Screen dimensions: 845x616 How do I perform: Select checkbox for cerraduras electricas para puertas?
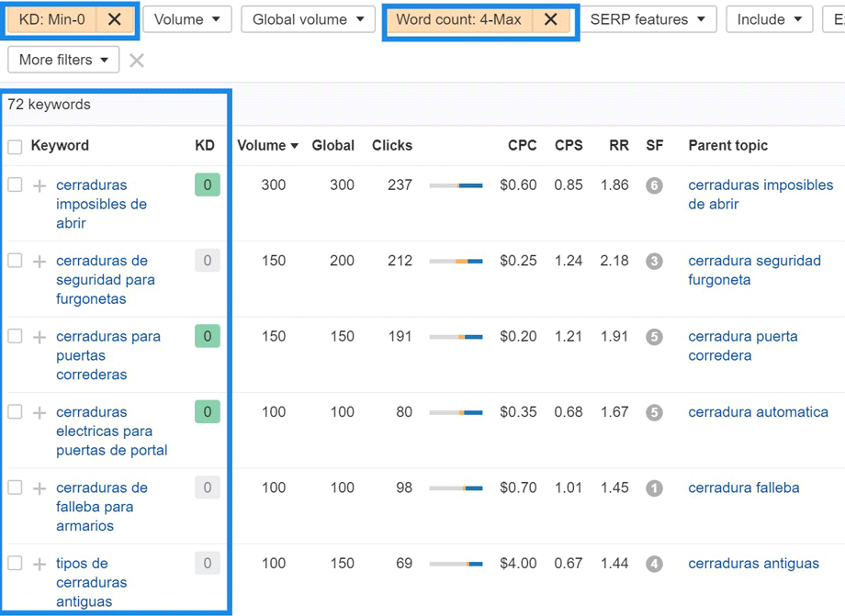tap(15, 412)
